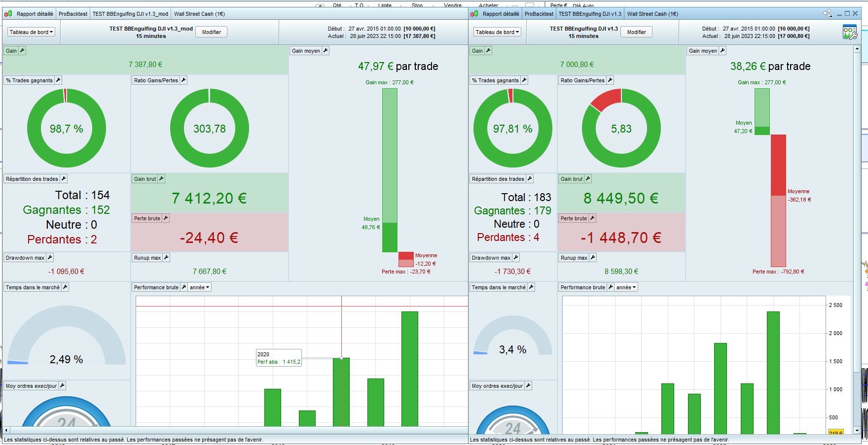The width and height of the screenshot is (868, 445).
Task: Click Modifier button in right v1.3 window
Action: coord(637,32)
